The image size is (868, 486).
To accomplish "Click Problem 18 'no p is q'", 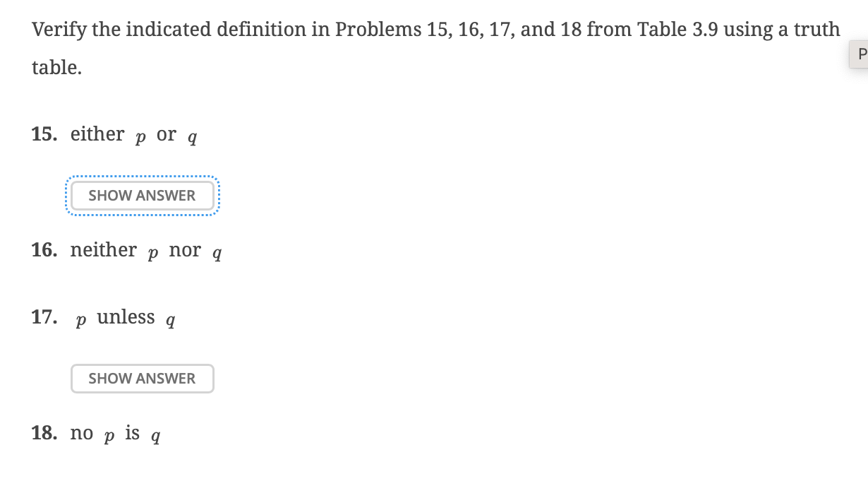I will point(113,433).
